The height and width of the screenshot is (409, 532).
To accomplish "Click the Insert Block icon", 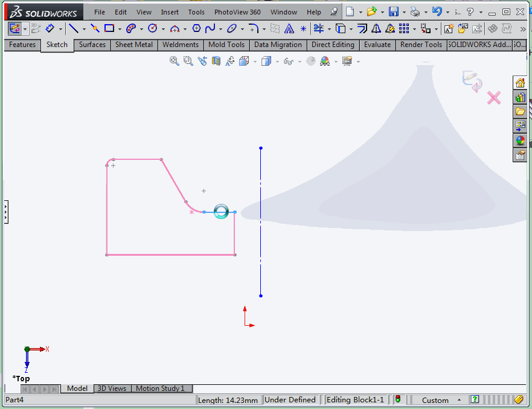I will [x=463, y=28].
